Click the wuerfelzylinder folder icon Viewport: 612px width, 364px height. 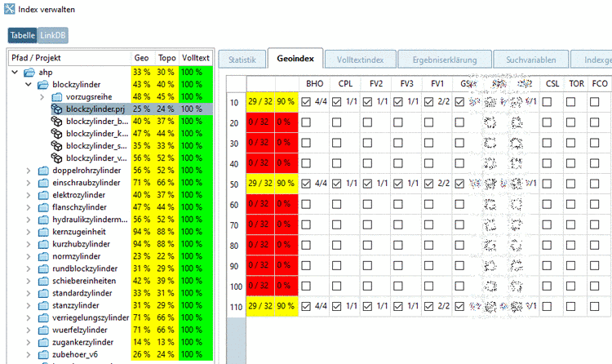pos(43,330)
